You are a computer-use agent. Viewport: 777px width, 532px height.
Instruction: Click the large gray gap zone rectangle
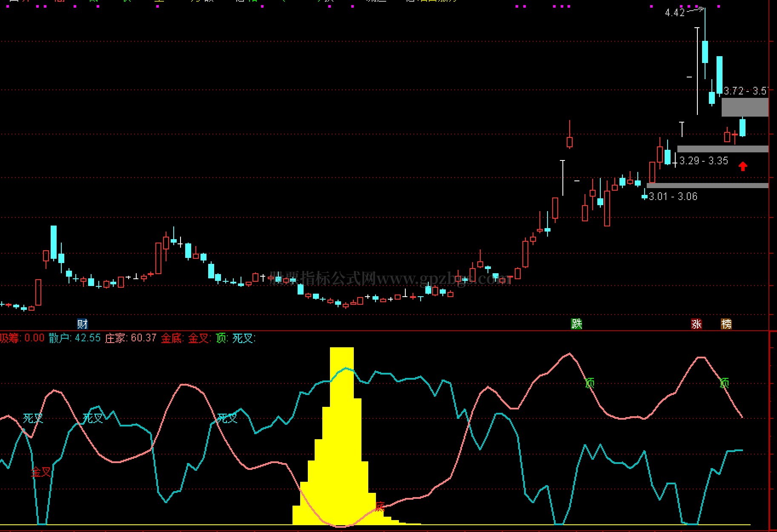coord(745,107)
